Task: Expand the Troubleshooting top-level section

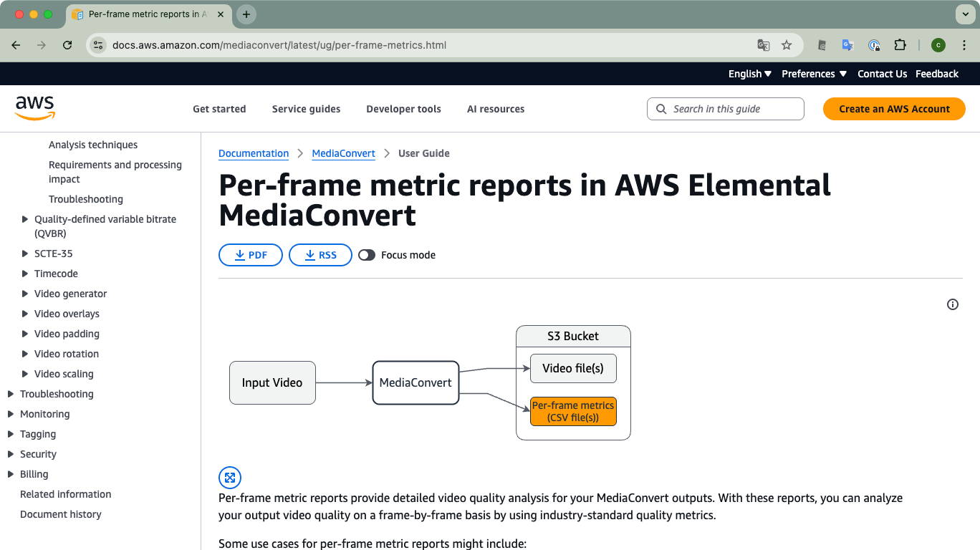Action: point(11,394)
